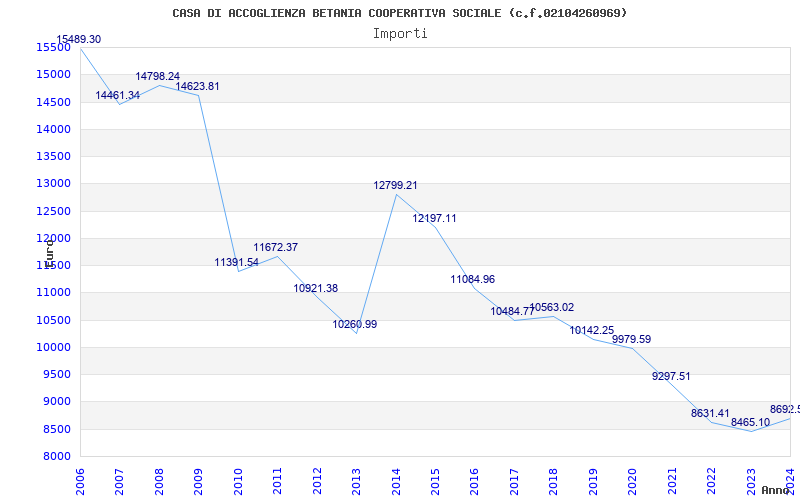Click the x-axis year 2014
Viewport: 800px width, 500px height.
396,481
